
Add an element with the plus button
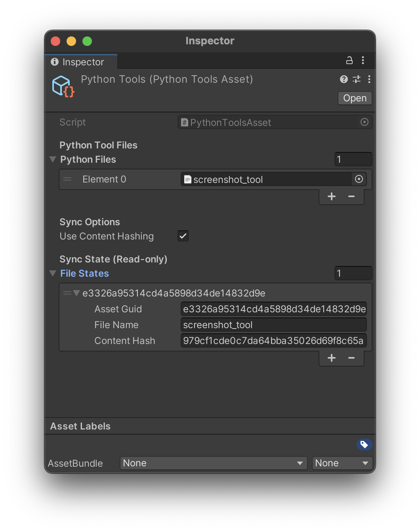[331, 196]
